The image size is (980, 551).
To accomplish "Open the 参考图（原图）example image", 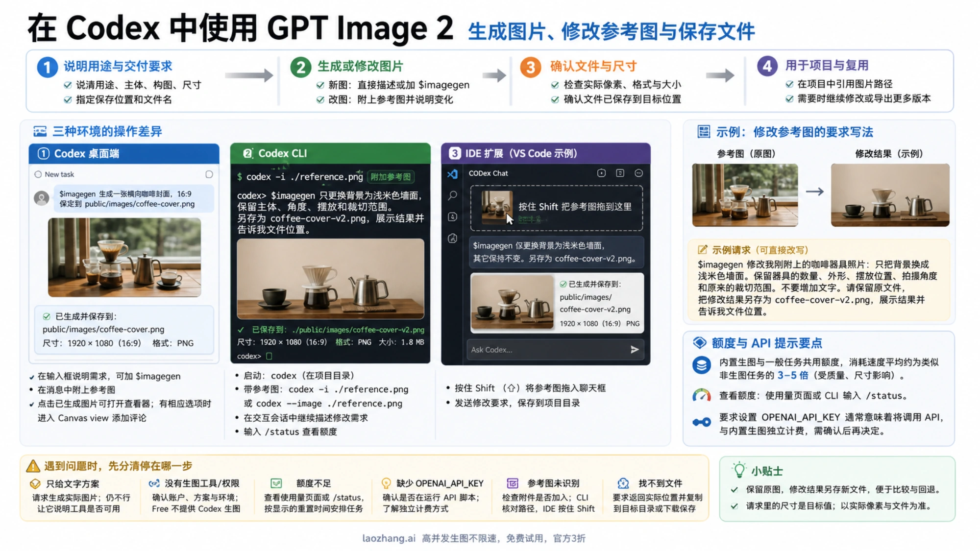I will [745, 195].
